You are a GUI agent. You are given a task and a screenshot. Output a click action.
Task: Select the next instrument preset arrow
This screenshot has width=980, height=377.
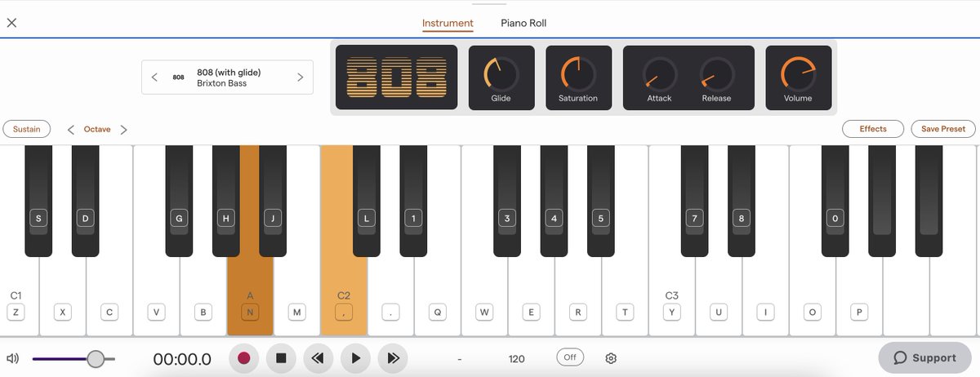(300, 78)
